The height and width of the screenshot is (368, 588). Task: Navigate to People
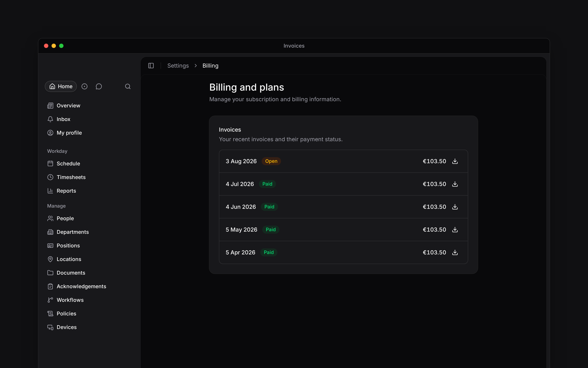coord(61,218)
